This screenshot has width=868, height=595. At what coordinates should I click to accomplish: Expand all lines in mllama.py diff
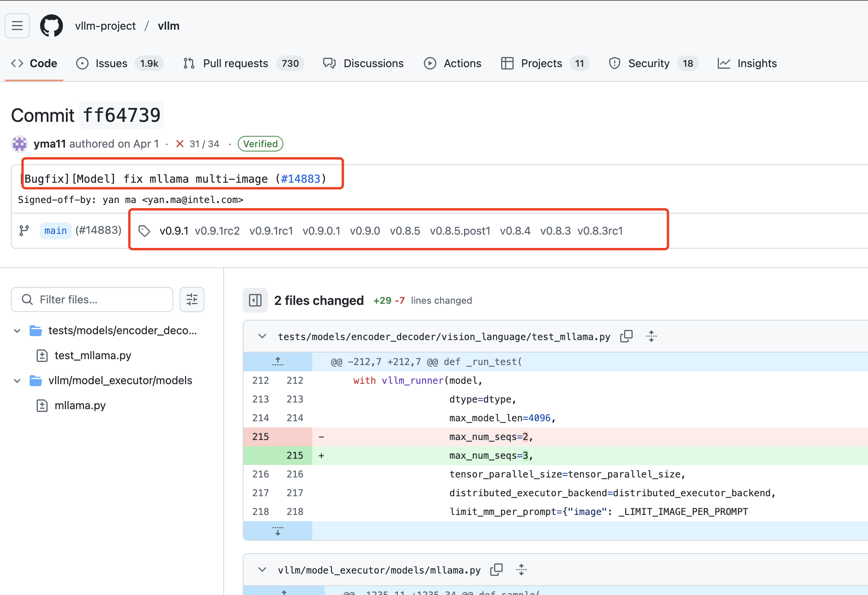tap(521, 570)
